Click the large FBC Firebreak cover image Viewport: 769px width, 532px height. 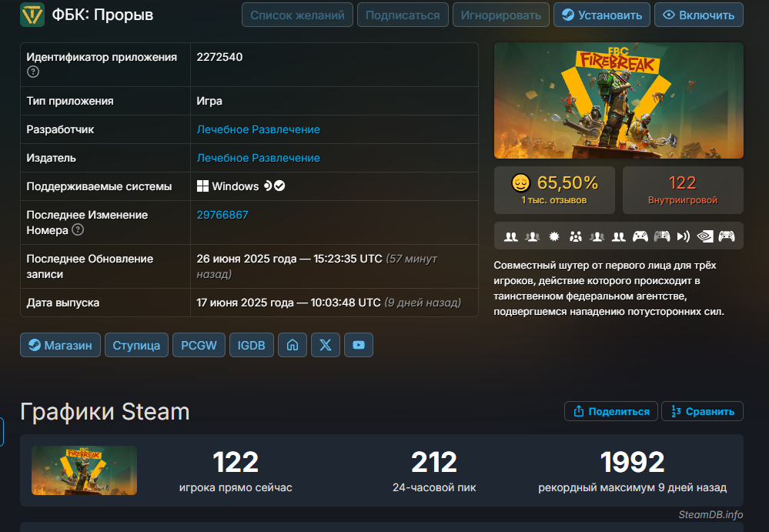[618, 101]
